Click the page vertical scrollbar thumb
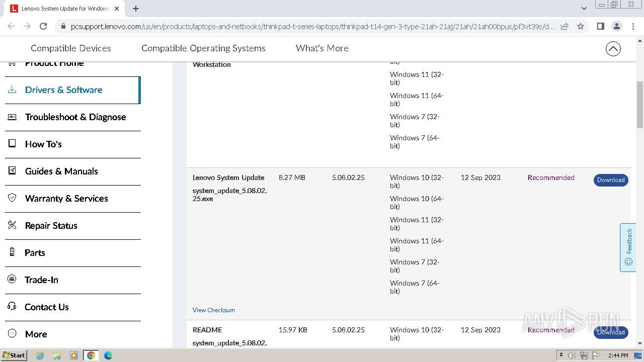Viewport: 644px width, 362px height. click(640, 104)
